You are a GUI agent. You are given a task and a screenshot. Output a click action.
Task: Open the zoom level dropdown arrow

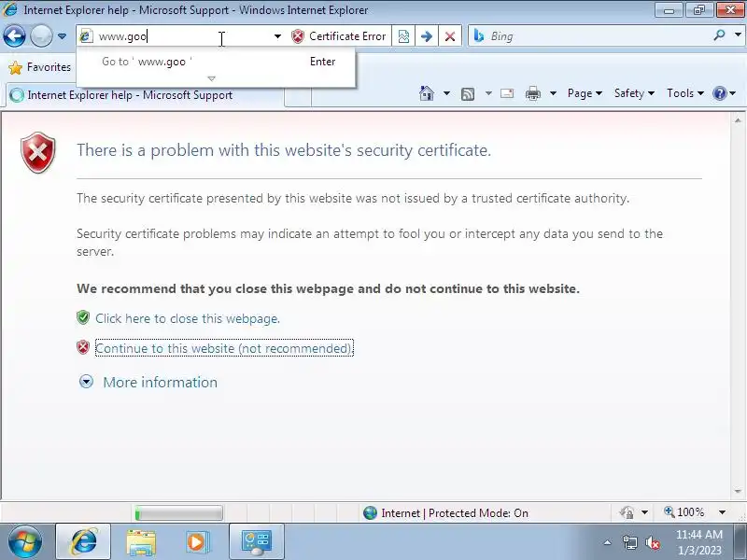pyautogui.click(x=722, y=512)
